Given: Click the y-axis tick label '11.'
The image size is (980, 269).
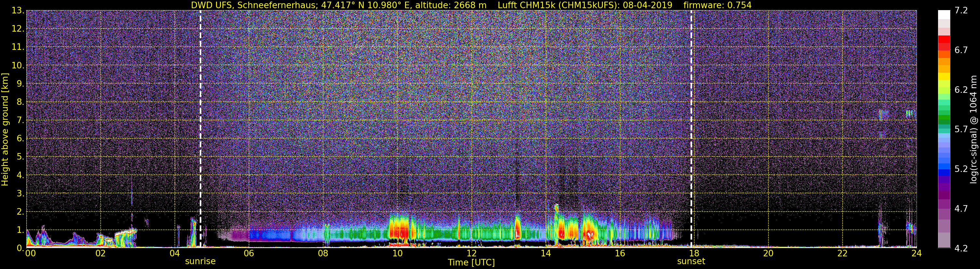Looking at the screenshot, I should click(x=18, y=47).
